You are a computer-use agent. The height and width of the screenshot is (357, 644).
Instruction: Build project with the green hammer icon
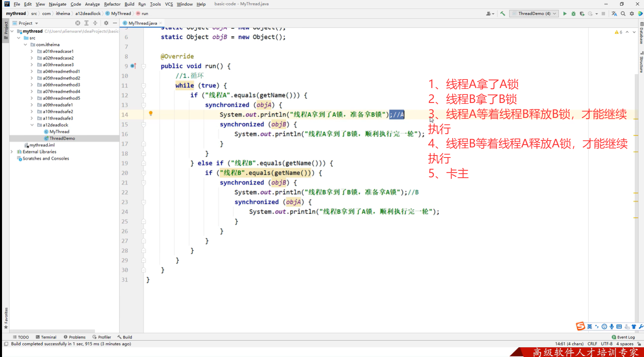(503, 14)
